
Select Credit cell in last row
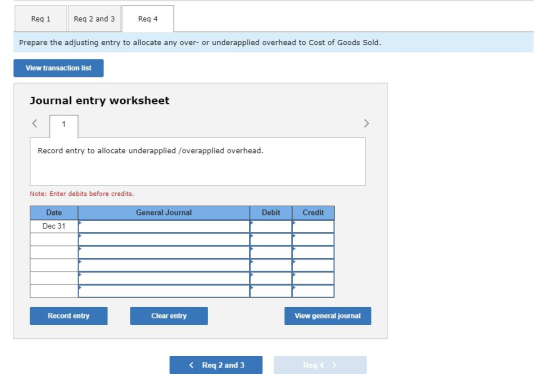313,291
